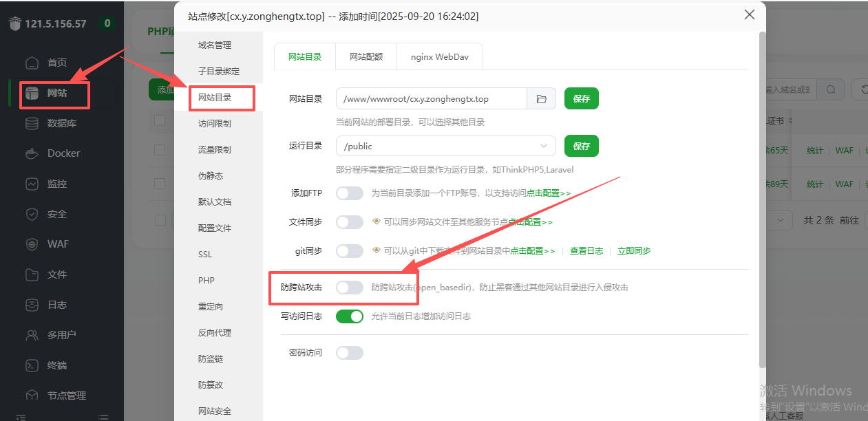Click the terminal icon in sidebar
Viewport: 868px width, 421px height.
pyautogui.click(x=32, y=365)
